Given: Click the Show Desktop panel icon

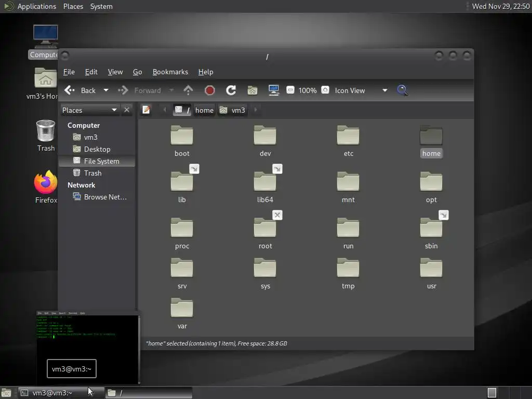Looking at the screenshot, I should point(6,393).
